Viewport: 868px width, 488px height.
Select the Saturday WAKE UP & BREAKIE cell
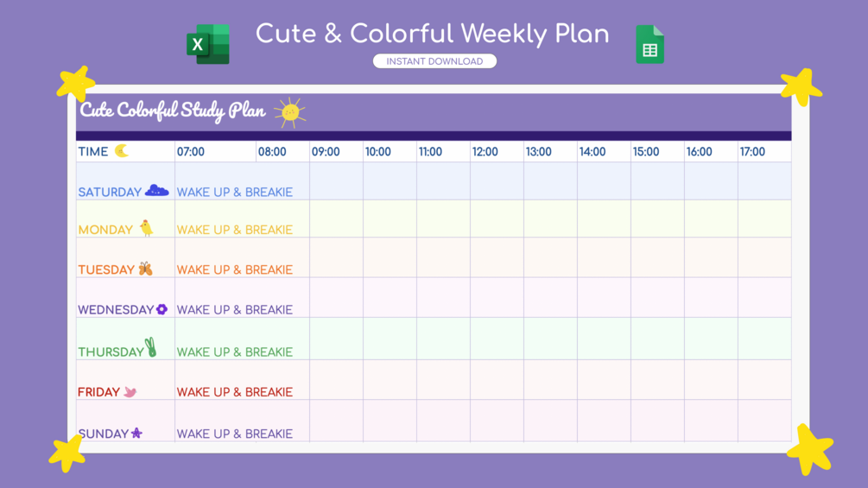tap(235, 192)
